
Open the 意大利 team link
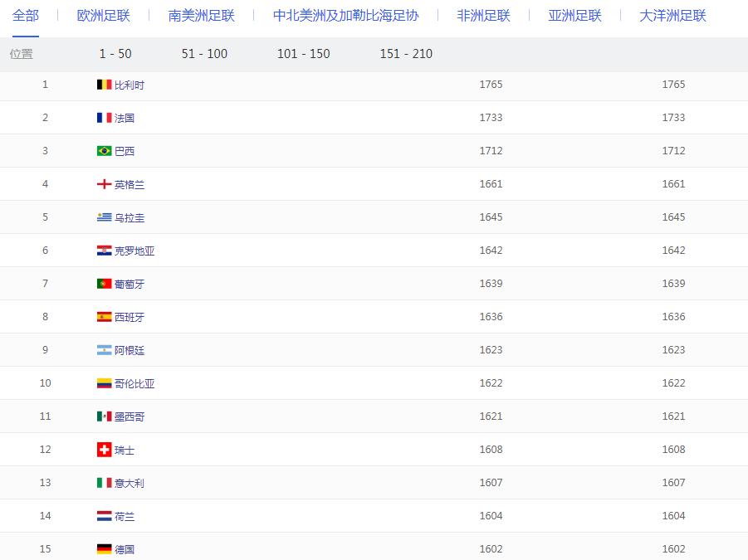coord(130,484)
